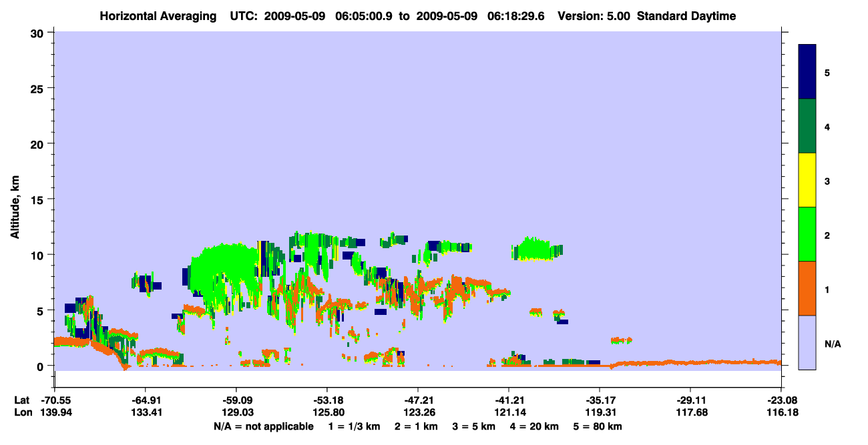Click the '4 = 20 km' legend entry
Screen dimensions: 868x445
point(535,426)
